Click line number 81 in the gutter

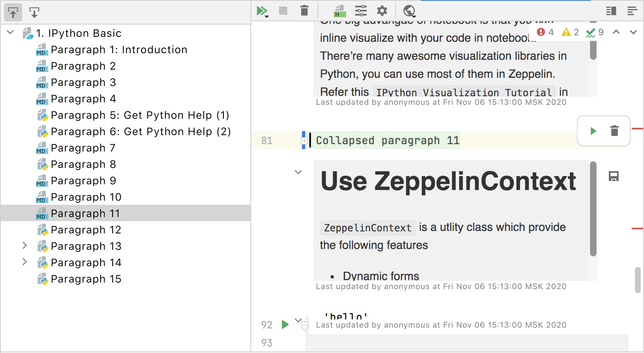(267, 140)
